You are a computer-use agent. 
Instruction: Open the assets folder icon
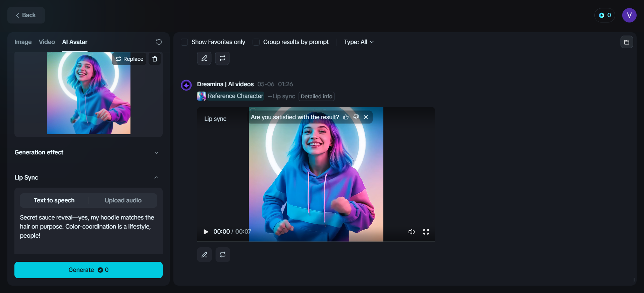tap(627, 42)
